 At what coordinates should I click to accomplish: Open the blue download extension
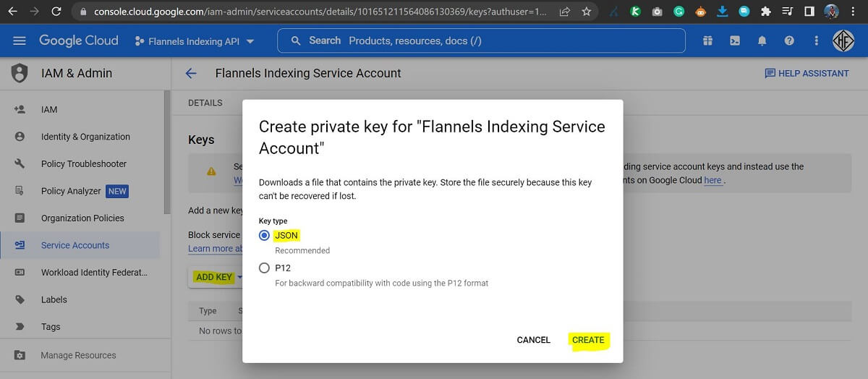tap(722, 12)
